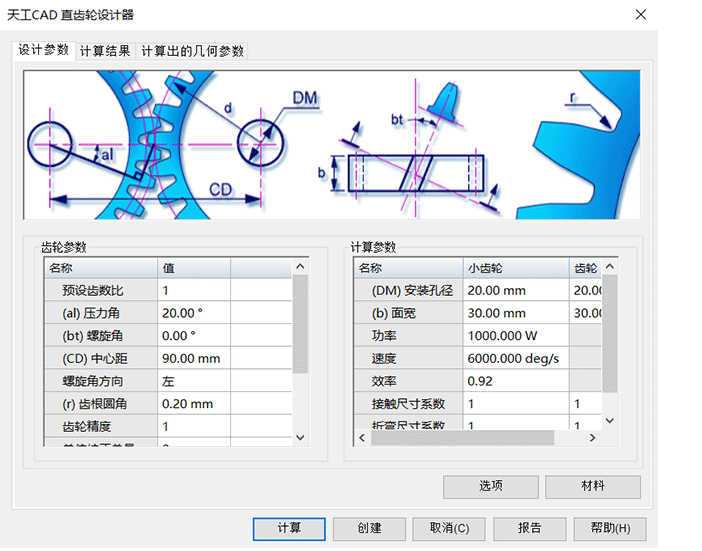Screen dimensions: 702x551
Task: Click the 计算参数 vertical scrollbar thumb
Action: 609,333
